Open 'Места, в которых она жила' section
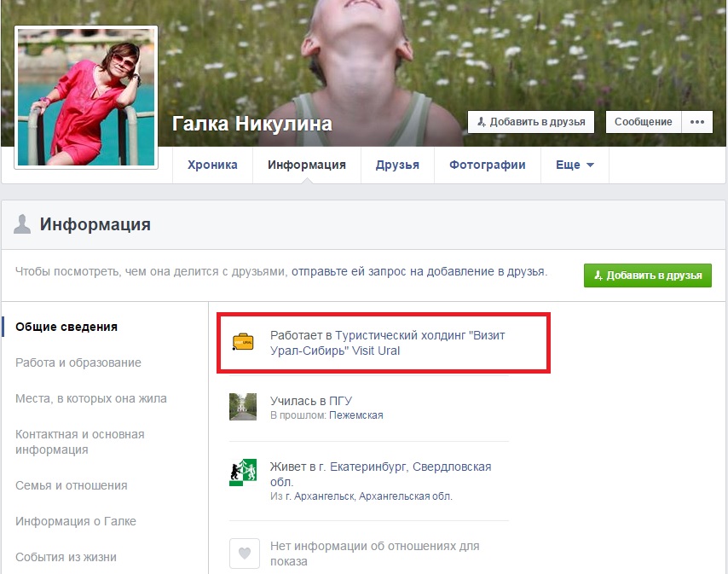 (x=91, y=398)
